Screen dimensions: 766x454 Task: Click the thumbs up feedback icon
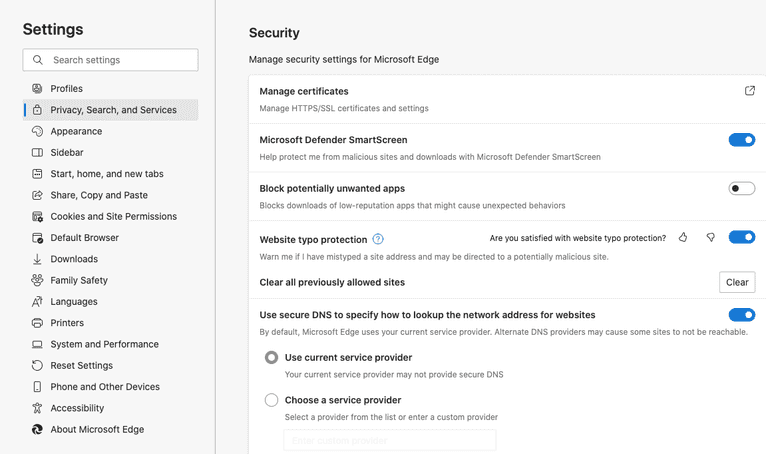[x=683, y=238]
